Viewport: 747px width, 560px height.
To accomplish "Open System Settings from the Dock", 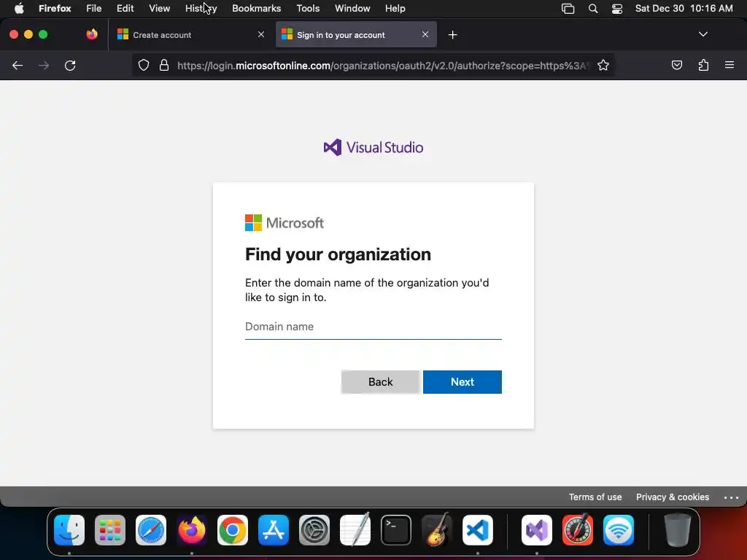I will pyautogui.click(x=314, y=529).
